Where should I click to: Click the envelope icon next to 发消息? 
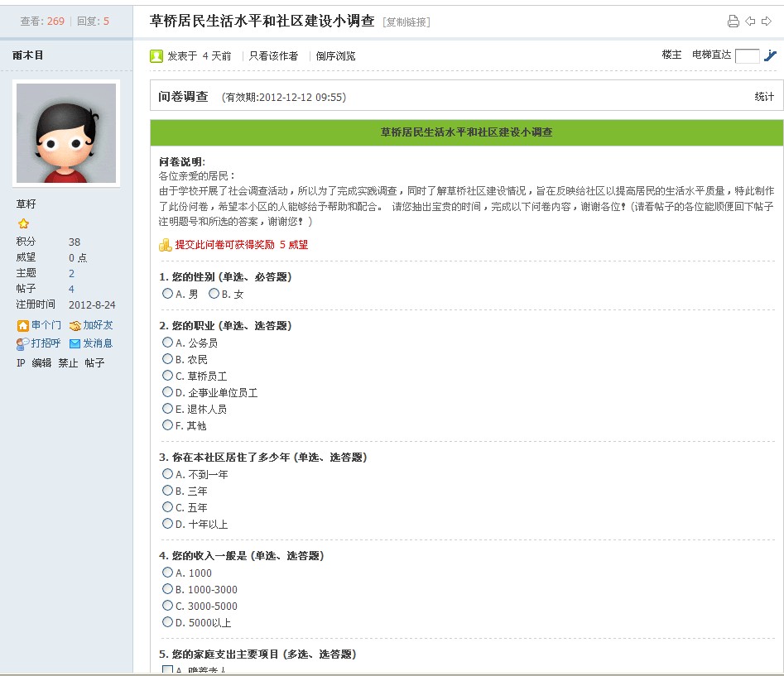click(x=75, y=343)
